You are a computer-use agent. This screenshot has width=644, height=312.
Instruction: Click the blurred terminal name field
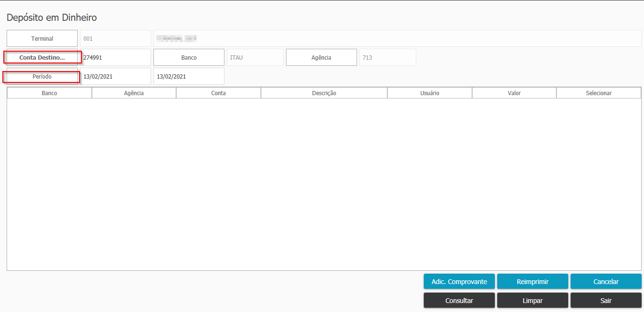click(x=397, y=38)
